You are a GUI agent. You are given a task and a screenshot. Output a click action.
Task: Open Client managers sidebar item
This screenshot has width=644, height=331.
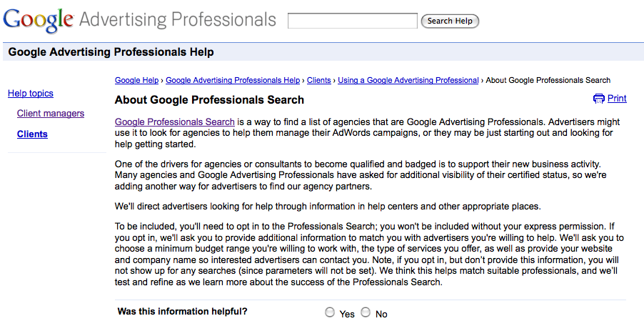(x=51, y=114)
